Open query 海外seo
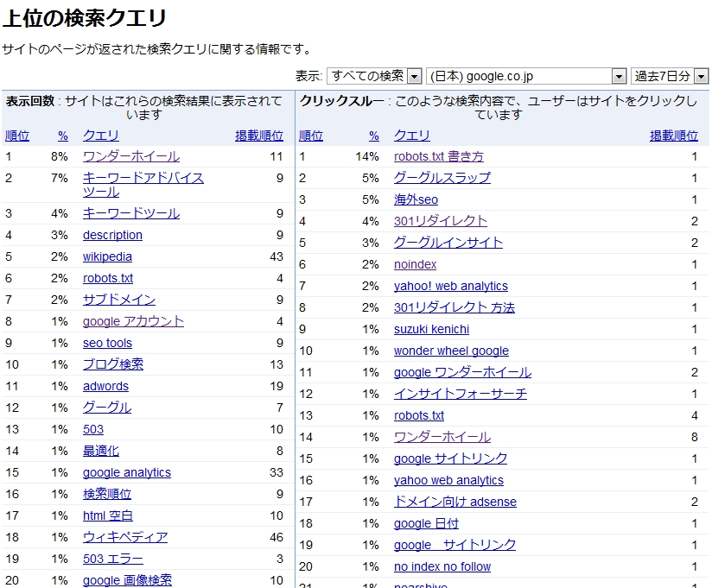The width and height of the screenshot is (712, 588). pos(416,199)
